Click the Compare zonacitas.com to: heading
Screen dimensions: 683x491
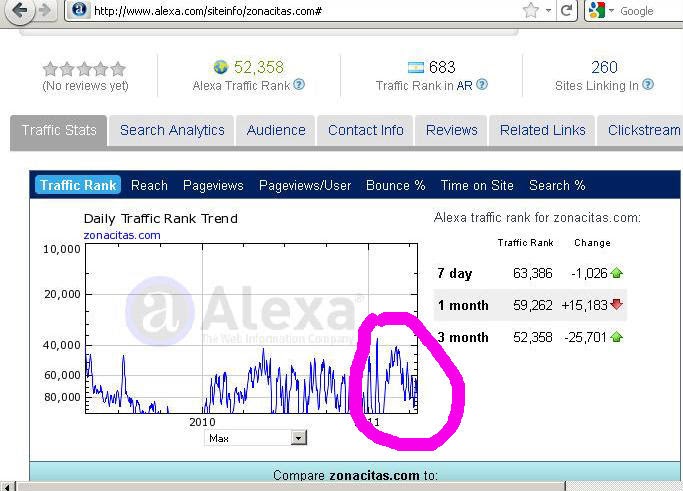(x=355, y=474)
